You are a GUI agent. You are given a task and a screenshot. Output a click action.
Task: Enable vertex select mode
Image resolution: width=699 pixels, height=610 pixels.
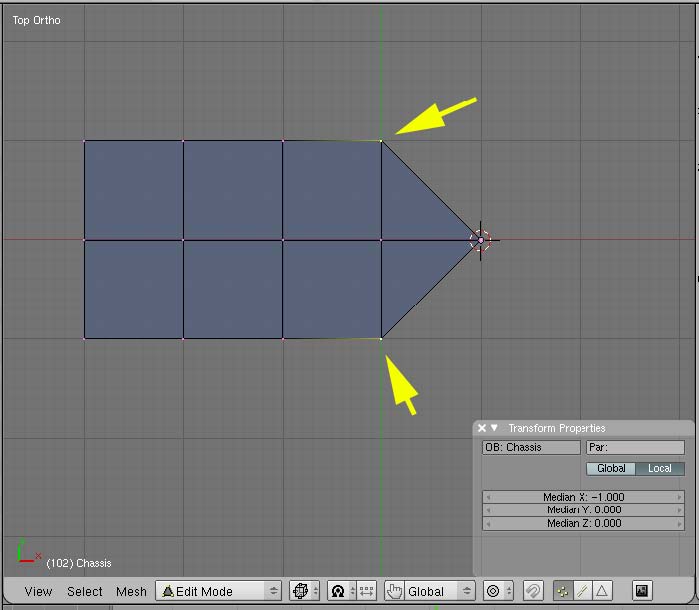click(x=563, y=591)
